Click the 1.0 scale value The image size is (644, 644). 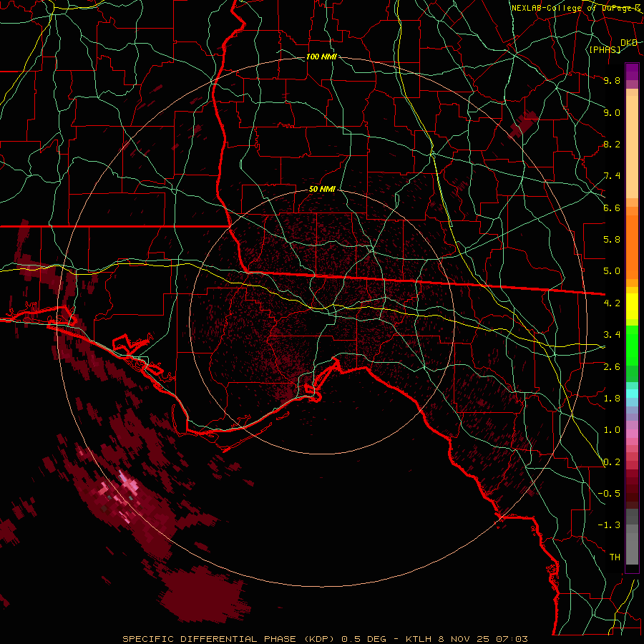click(x=612, y=430)
